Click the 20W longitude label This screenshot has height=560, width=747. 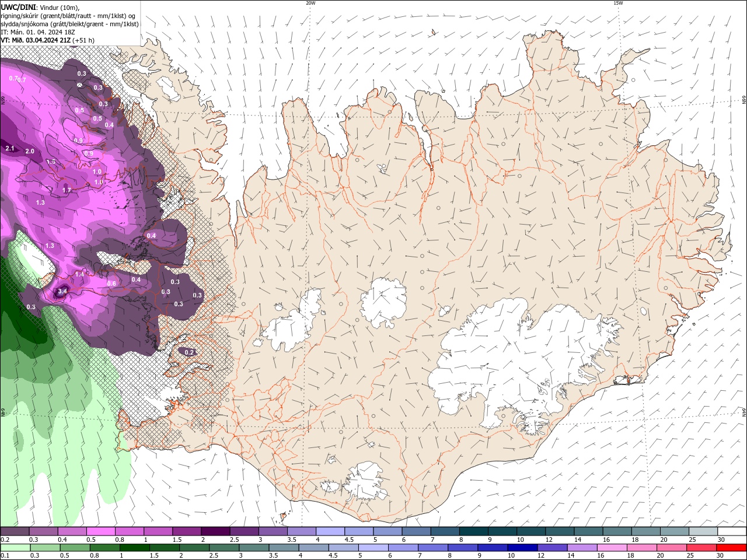[310, 3]
